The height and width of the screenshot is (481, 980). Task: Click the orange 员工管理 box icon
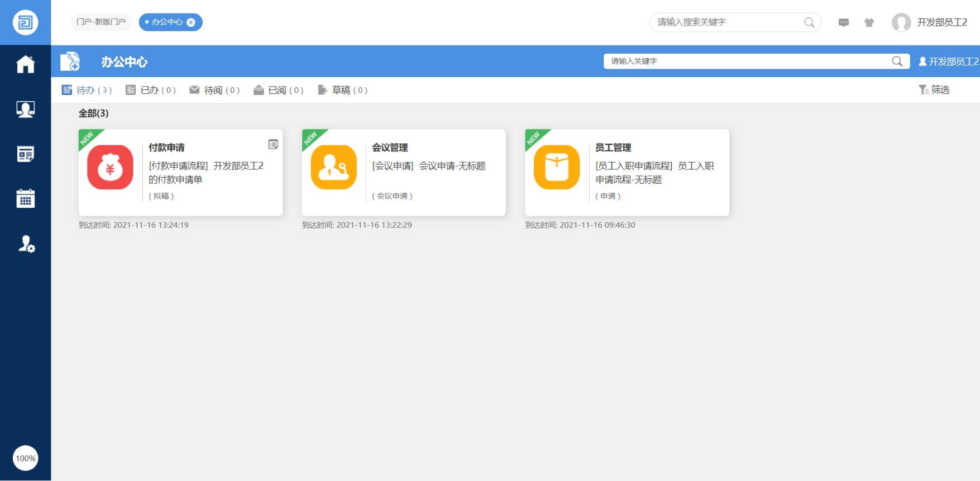[x=557, y=167]
